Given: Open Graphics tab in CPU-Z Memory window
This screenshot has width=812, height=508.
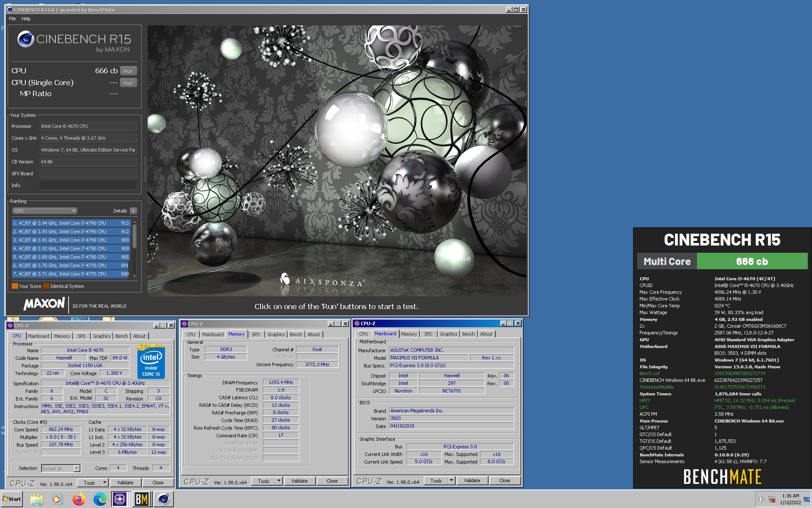Looking at the screenshot, I should pos(276,334).
